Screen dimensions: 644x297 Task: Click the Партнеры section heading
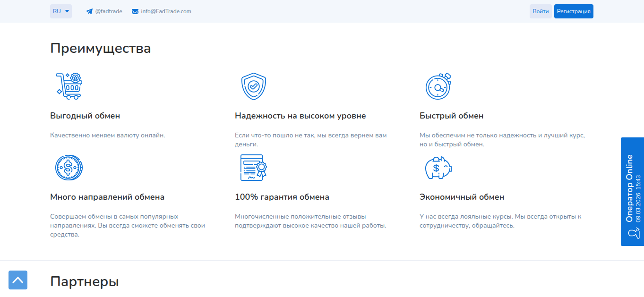(85, 281)
